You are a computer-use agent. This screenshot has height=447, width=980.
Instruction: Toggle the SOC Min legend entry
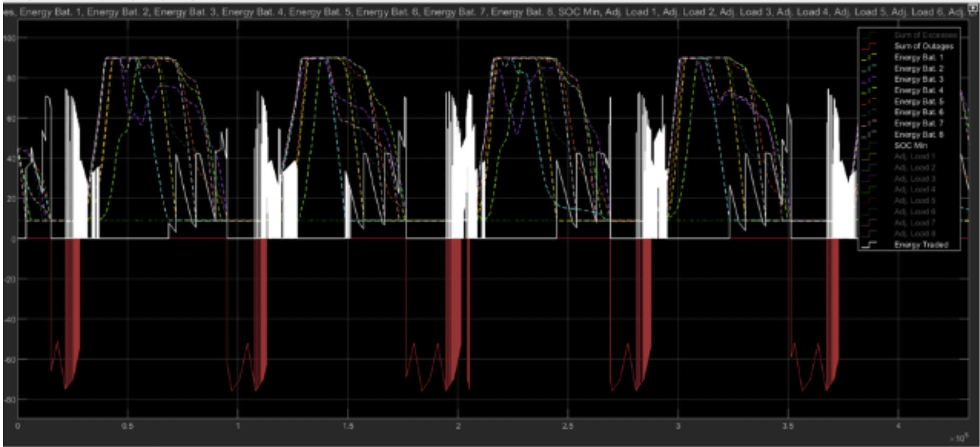911,145
